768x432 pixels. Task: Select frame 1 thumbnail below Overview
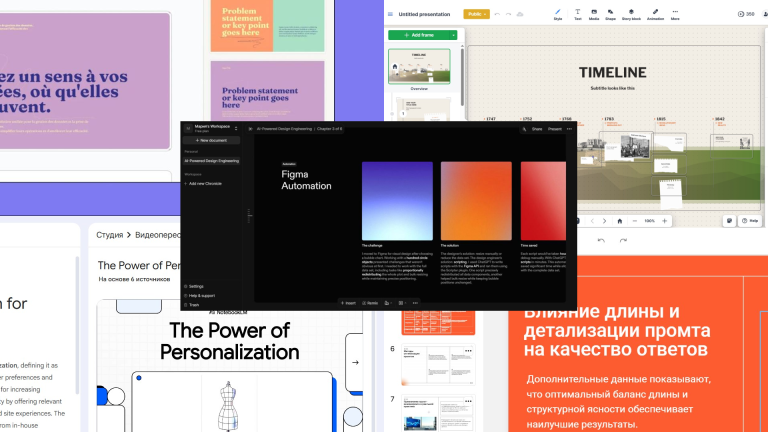click(423, 109)
